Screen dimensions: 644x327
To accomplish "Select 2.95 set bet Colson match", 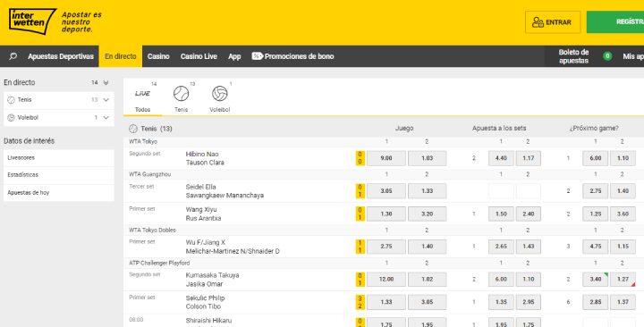I will click(529, 302).
